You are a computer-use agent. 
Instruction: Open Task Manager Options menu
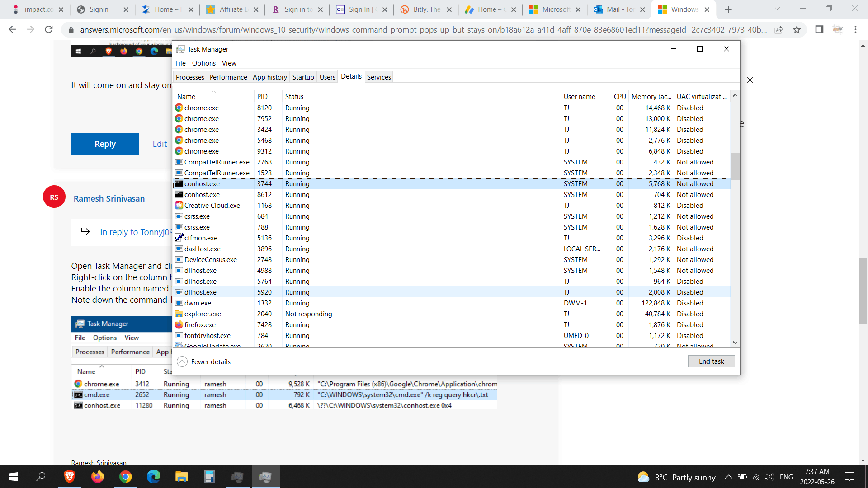[203, 63]
